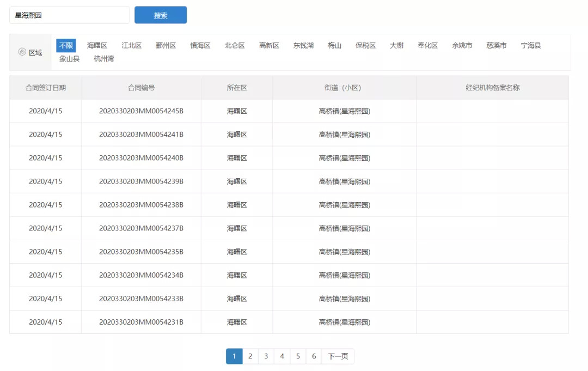Click the 合同编号 column header
This screenshot has height=371, width=588.
[x=141, y=88]
